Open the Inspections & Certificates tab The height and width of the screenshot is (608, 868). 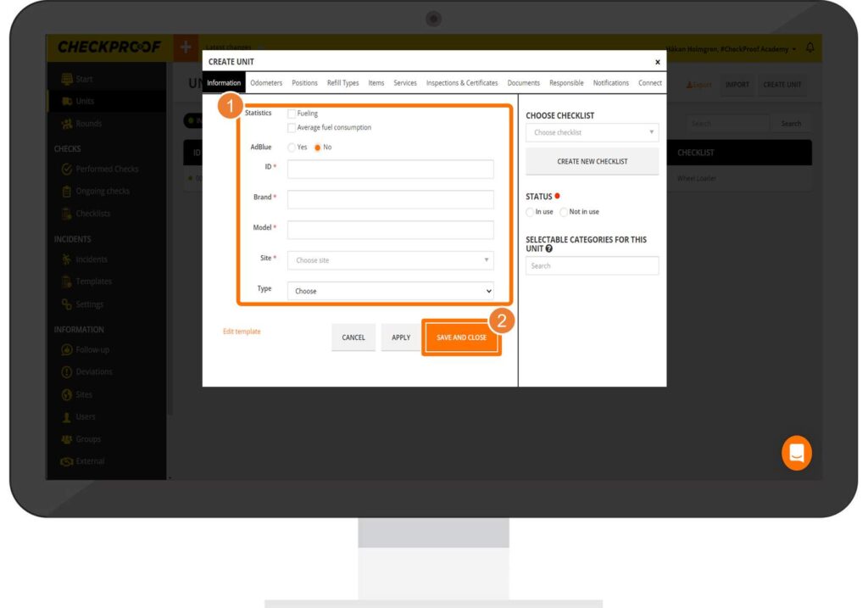[462, 83]
